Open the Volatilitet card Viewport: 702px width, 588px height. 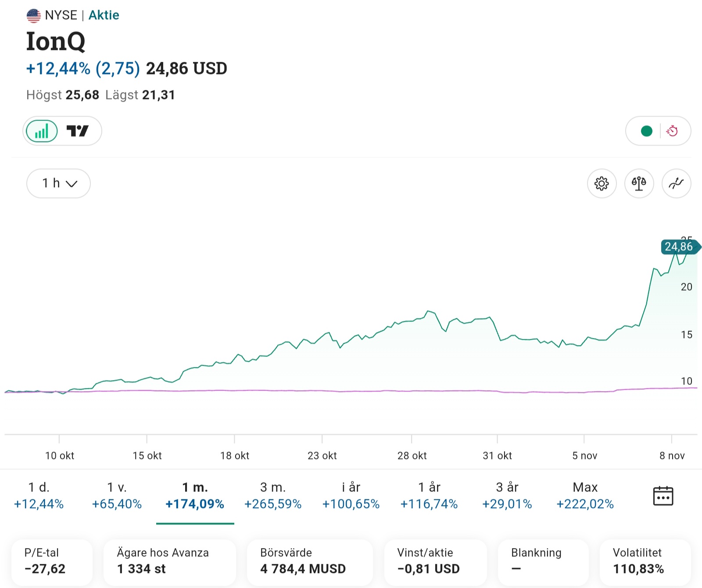click(x=645, y=562)
